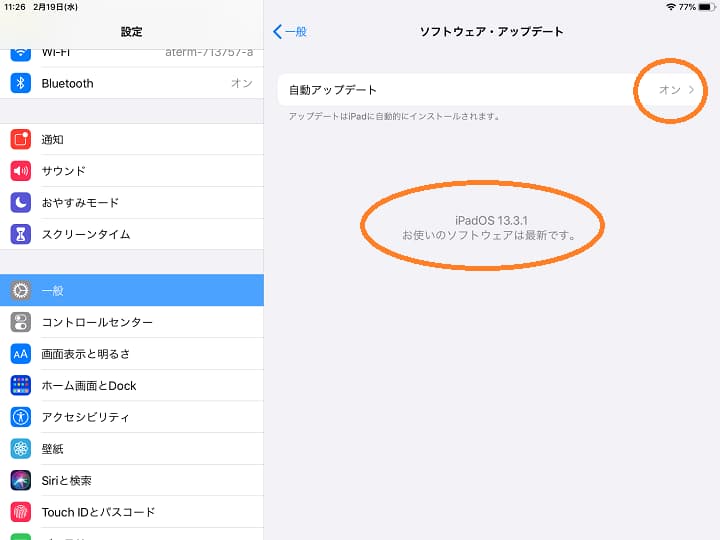This screenshot has height=540, width=720.
Task: Go back to 一般 with back chevron
Action: (x=290, y=32)
